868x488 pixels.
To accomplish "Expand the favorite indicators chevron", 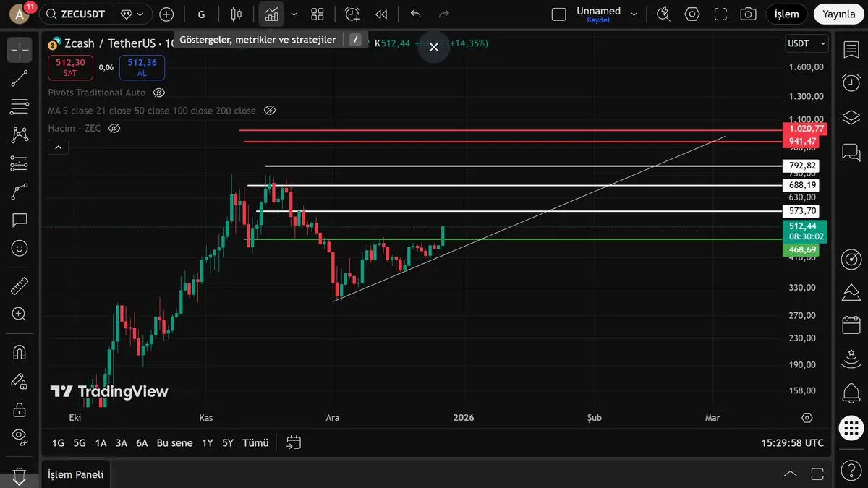I will (294, 14).
